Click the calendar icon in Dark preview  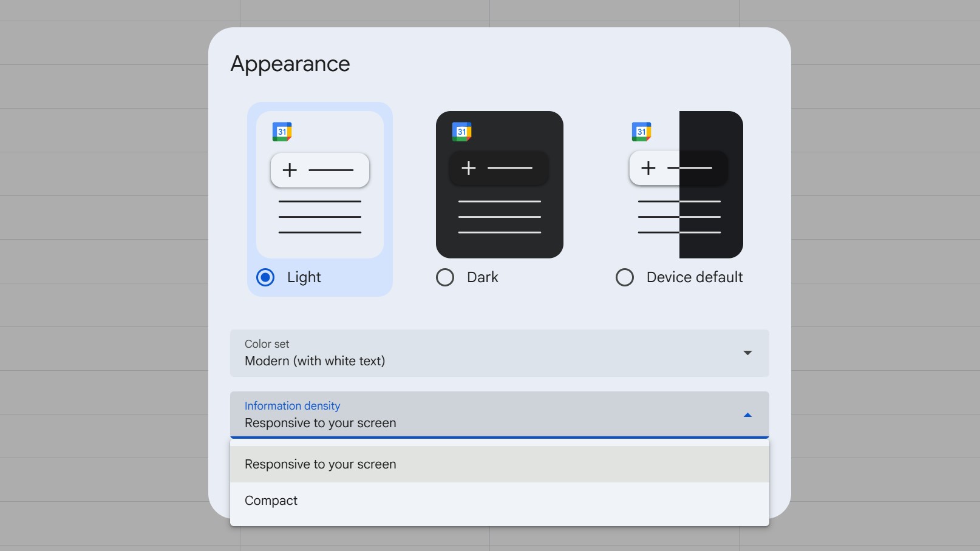[x=461, y=132]
